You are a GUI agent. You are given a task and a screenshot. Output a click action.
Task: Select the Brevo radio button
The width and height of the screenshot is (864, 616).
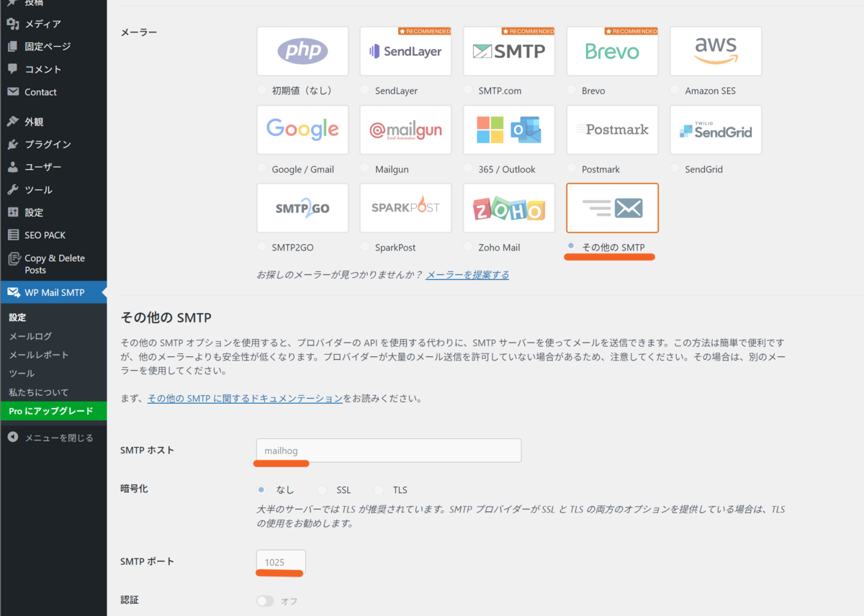[x=571, y=90]
